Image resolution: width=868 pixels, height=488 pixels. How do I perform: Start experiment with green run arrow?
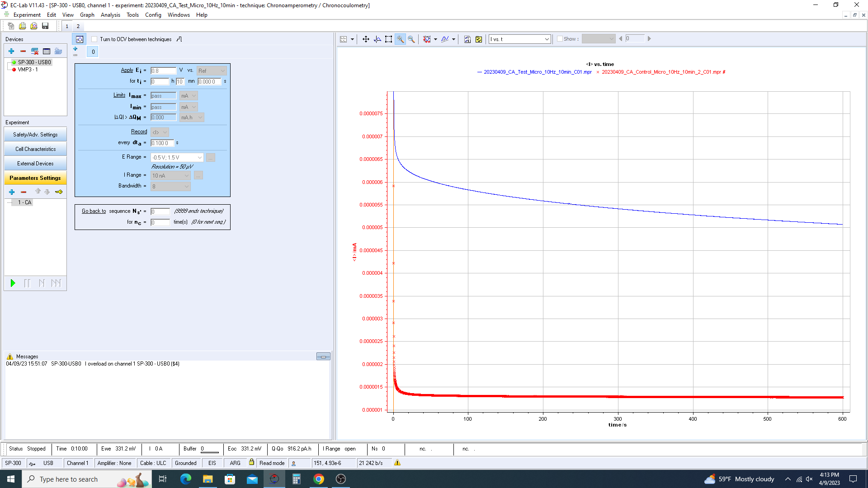coord(13,283)
